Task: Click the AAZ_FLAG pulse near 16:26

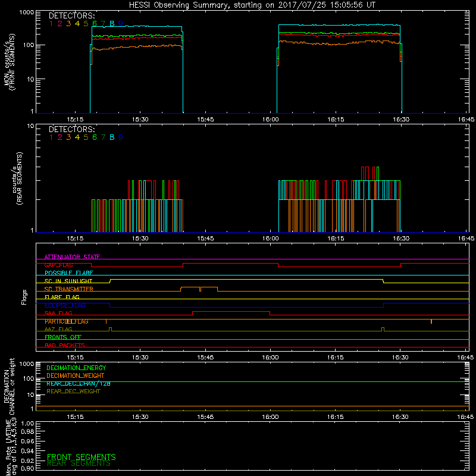Action: click(383, 329)
